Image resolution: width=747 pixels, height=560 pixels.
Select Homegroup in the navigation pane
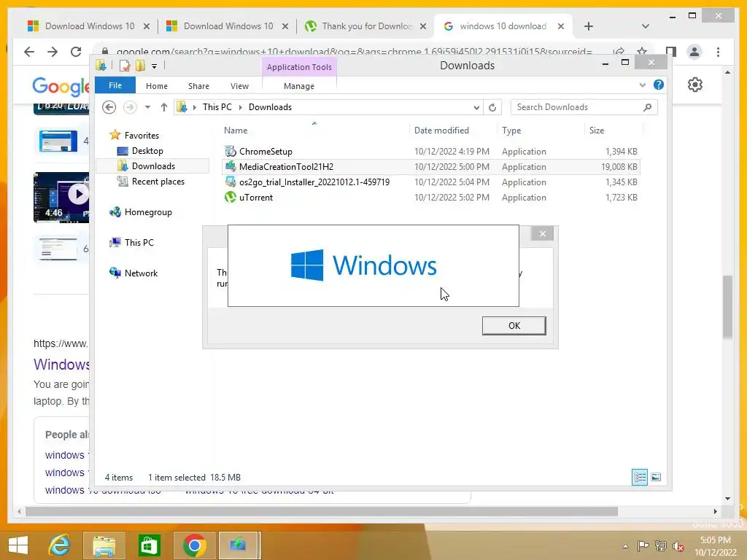[x=148, y=212]
